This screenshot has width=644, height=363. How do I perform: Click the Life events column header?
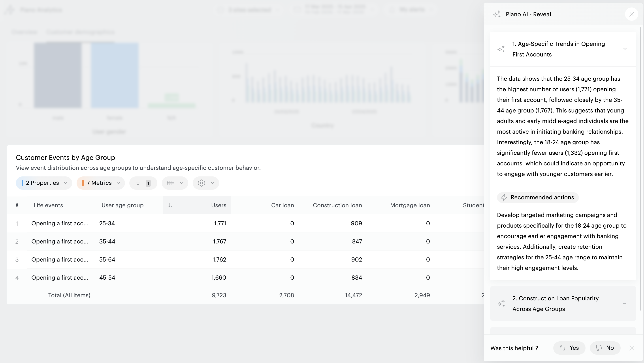pyautogui.click(x=48, y=205)
